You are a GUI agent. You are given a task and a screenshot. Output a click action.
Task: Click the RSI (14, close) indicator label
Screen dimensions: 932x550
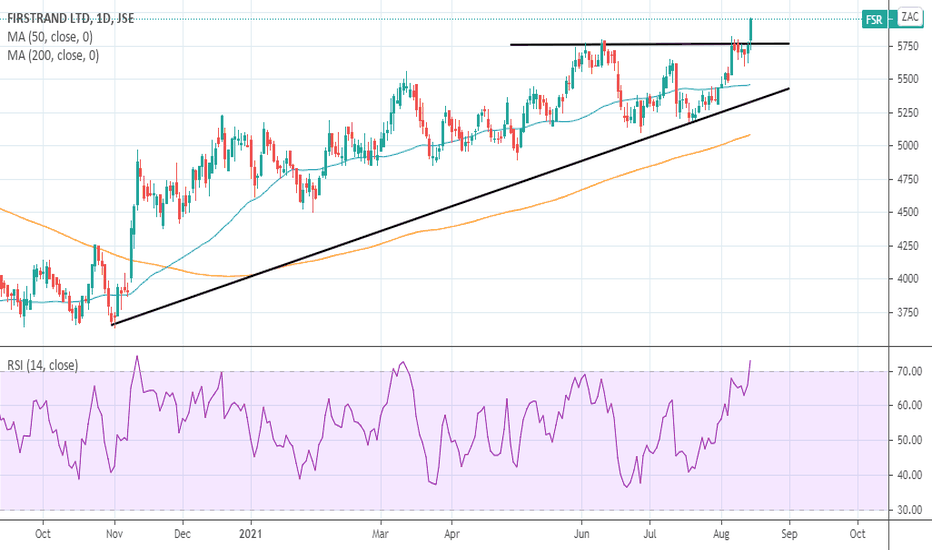42,365
